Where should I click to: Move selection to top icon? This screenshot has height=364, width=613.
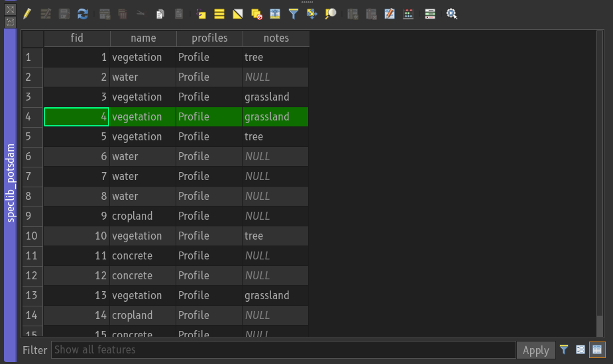click(x=275, y=14)
